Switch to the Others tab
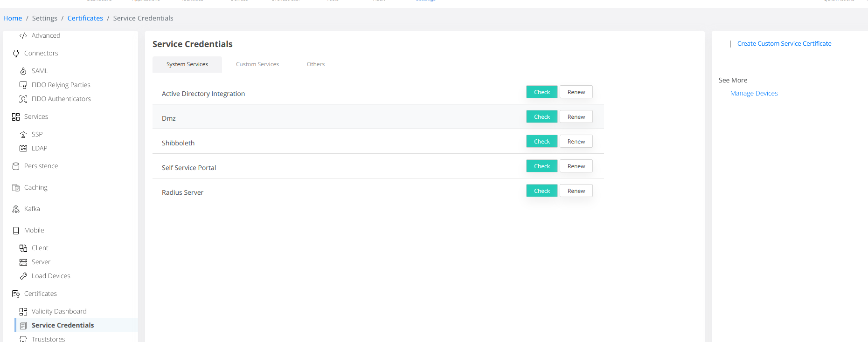The width and height of the screenshot is (868, 342). pos(315,64)
